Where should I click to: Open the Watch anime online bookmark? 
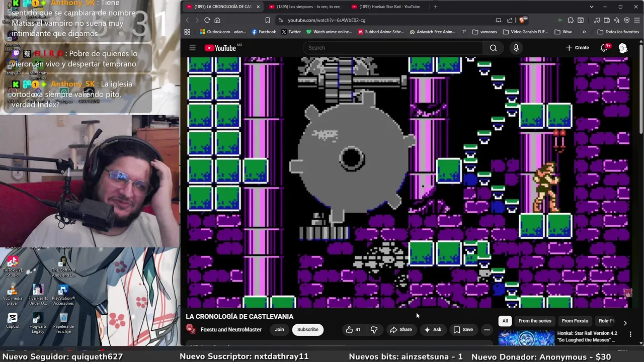tap(329, 32)
